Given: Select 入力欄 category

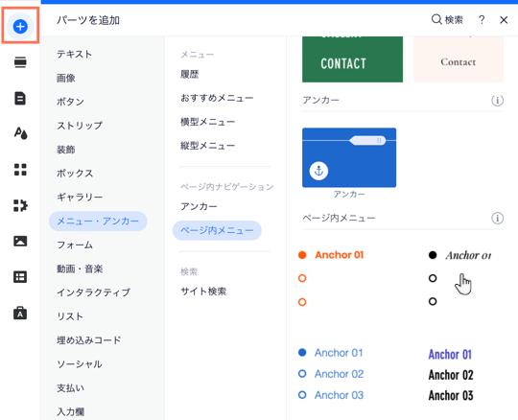Looking at the screenshot, I should point(70,411).
